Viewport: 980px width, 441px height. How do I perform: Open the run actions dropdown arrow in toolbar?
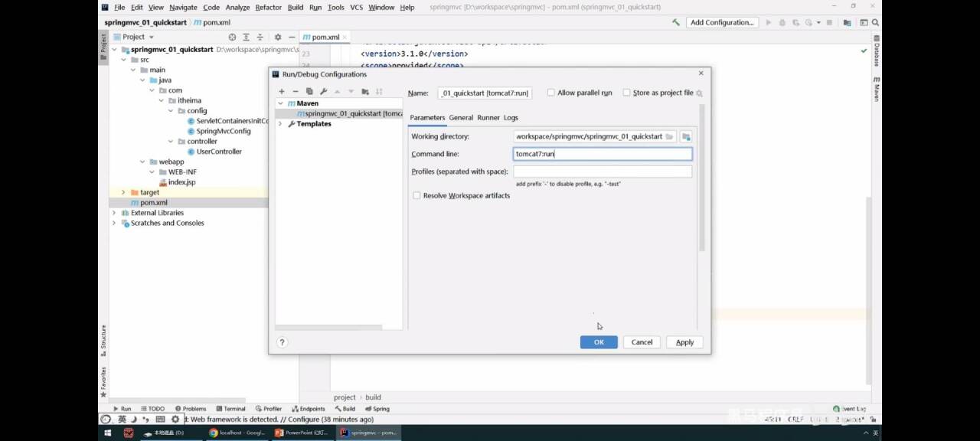[x=818, y=23]
